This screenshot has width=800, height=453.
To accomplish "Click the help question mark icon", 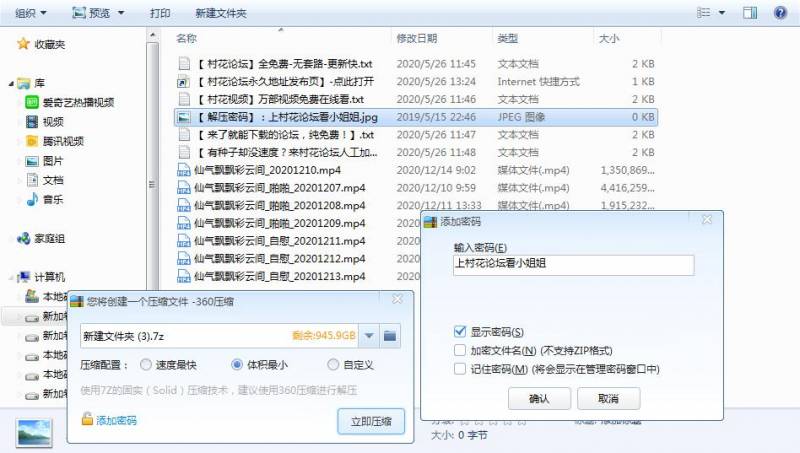I will (x=780, y=13).
